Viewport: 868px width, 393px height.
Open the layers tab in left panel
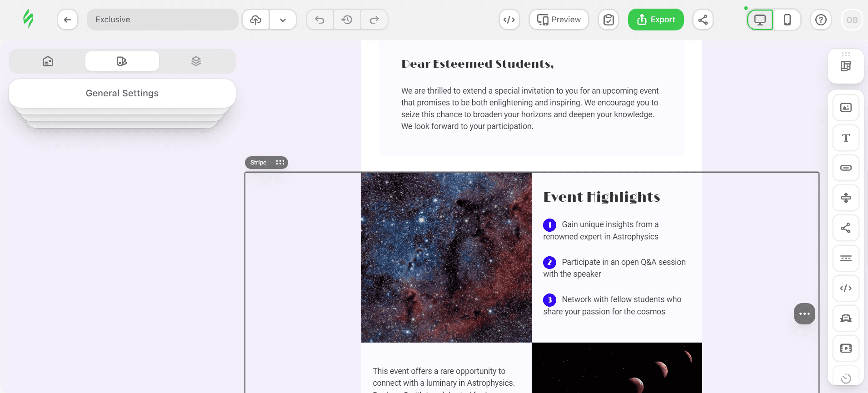[196, 61]
